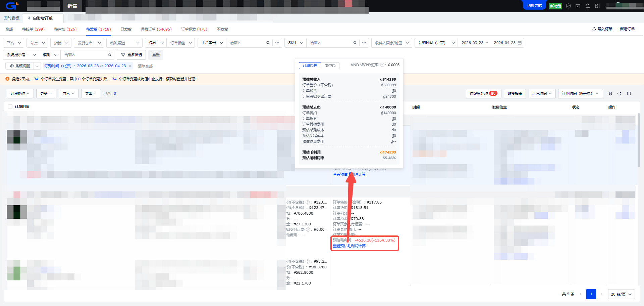
Task: Go to the next page arrow
Action: pyautogui.click(x=602, y=294)
